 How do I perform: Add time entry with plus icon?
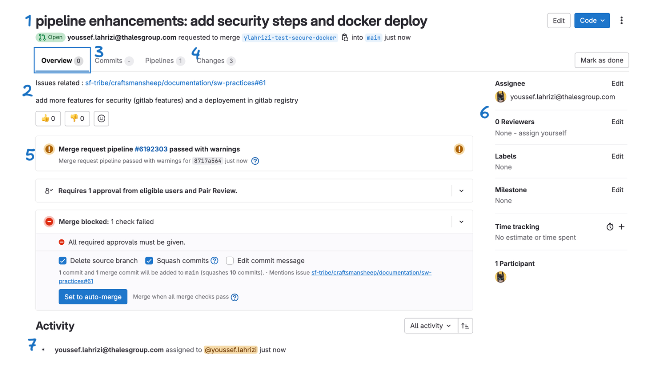coord(621,227)
